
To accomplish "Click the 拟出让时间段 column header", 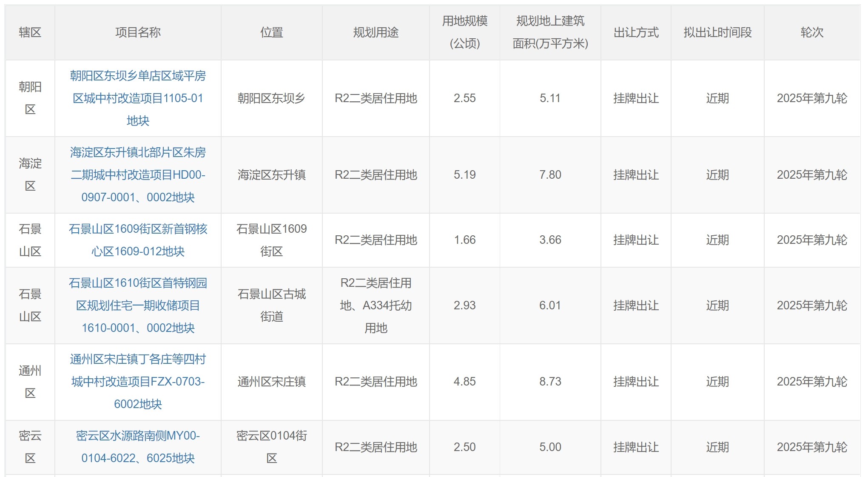I will pyautogui.click(x=717, y=32).
